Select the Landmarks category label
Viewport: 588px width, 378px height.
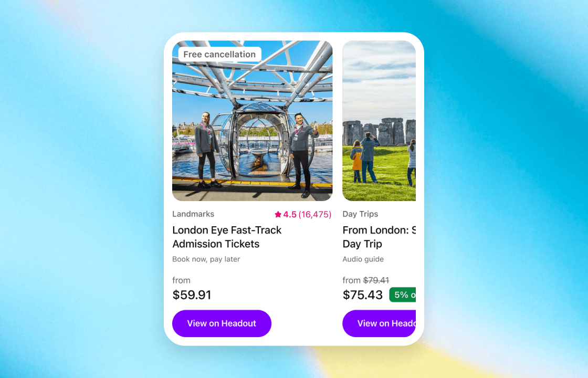click(193, 214)
